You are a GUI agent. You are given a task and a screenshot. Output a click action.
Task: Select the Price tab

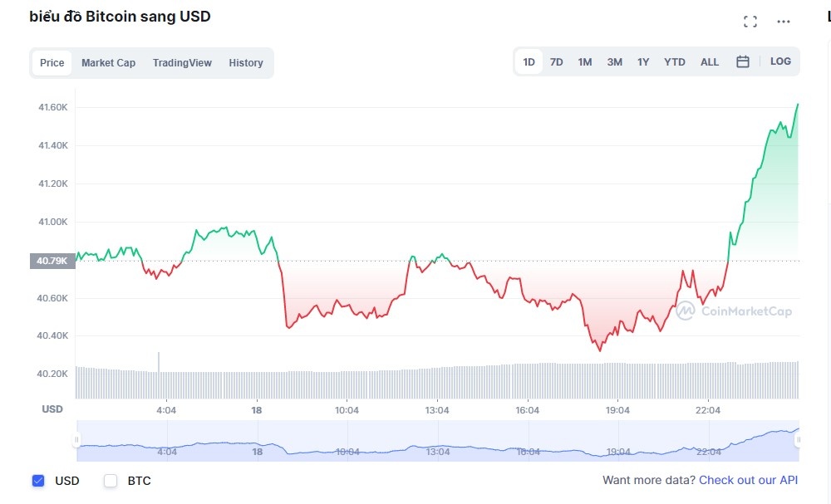point(52,62)
